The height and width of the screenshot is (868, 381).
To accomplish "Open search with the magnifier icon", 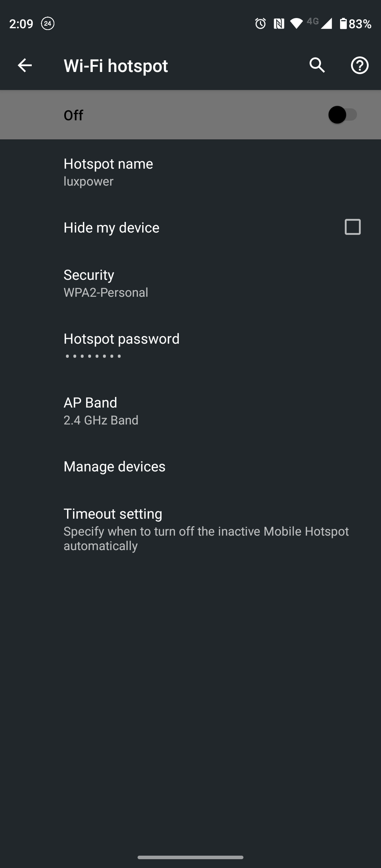I will coord(317,65).
